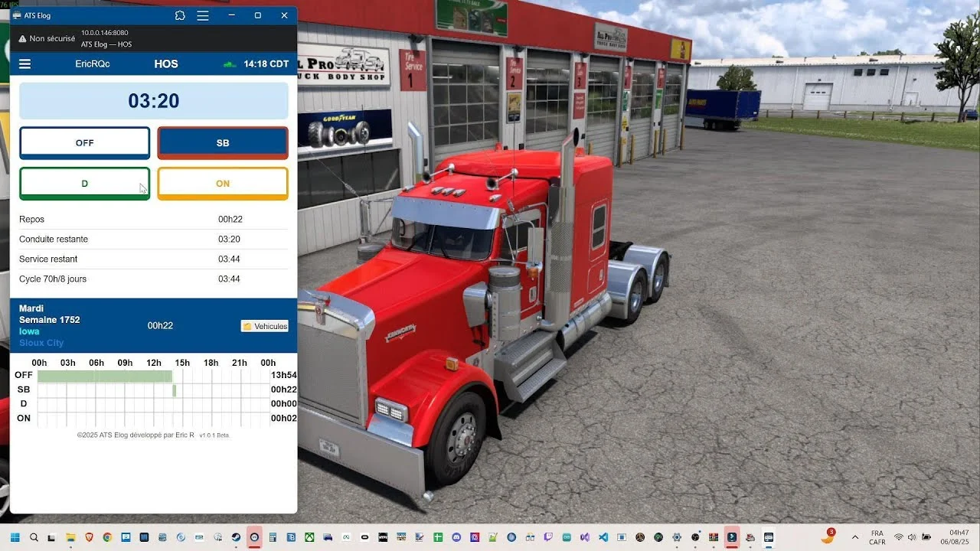This screenshot has height=551, width=980.
Task: Open Steam from the taskbar
Action: pos(236,537)
